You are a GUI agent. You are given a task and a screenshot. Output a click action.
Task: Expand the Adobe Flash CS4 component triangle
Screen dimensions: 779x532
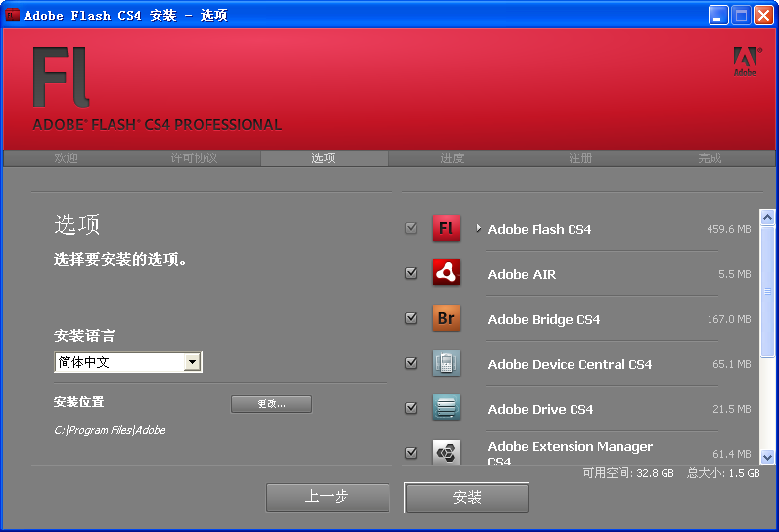[x=478, y=228]
